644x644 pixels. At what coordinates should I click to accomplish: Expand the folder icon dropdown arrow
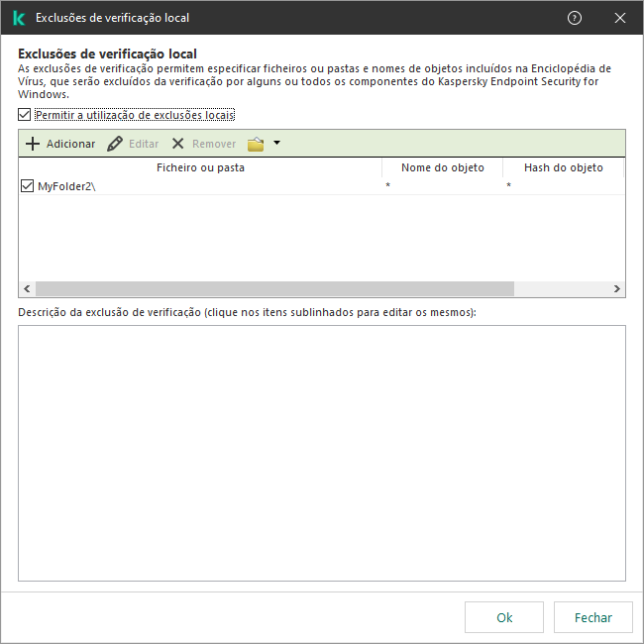click(276, 143)
